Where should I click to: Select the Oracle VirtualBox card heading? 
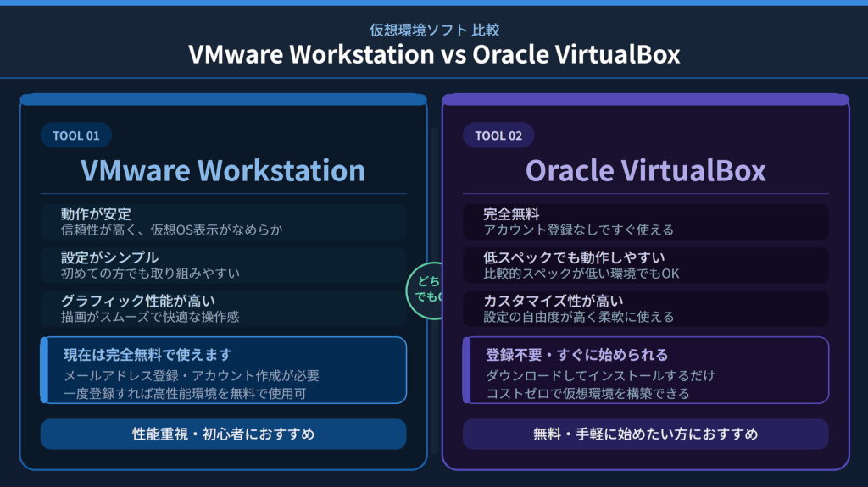[645, 170]
